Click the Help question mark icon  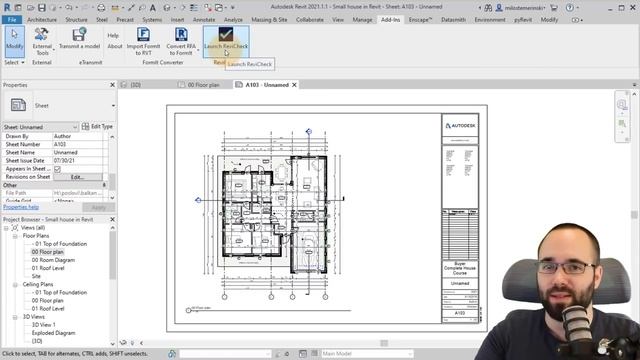570,7
